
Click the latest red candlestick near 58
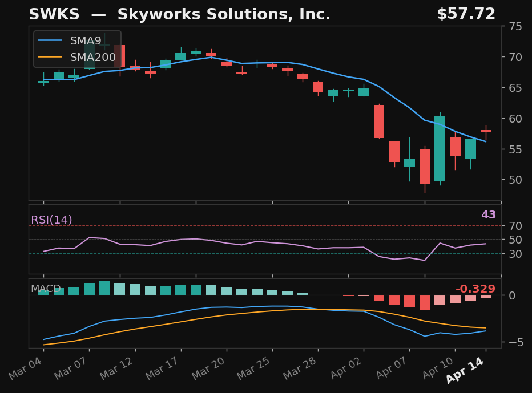pyautogui.click(x=486, y=131)
